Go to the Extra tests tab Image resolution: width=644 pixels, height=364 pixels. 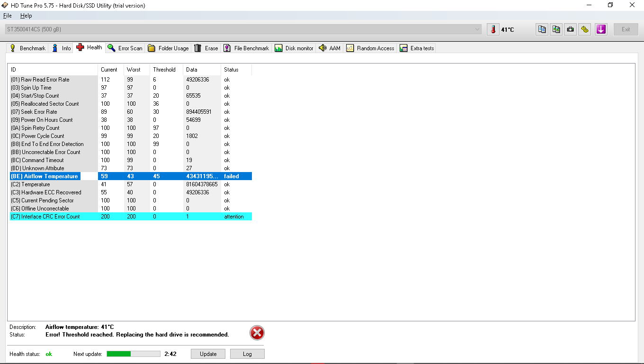click(x=417, y=48)
